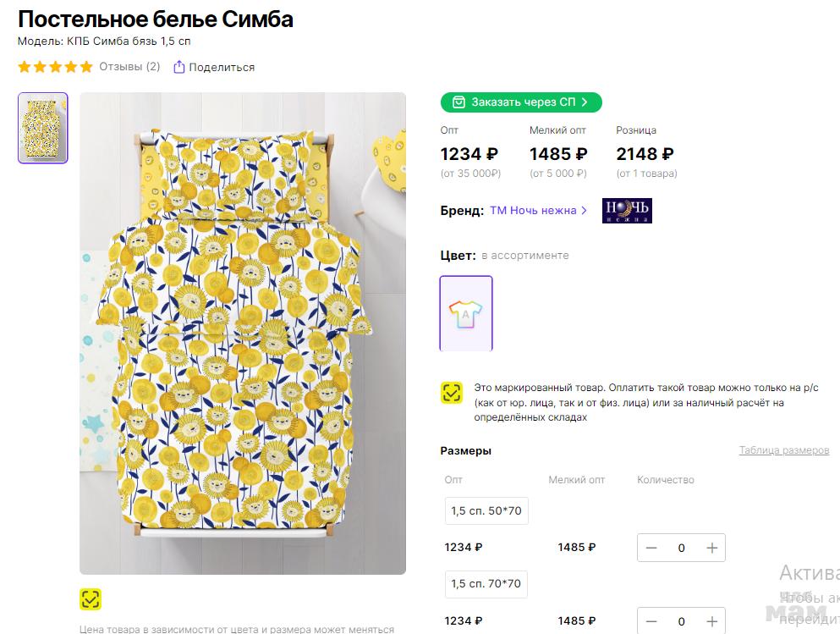
Task: Click the shopping bag icon in order button
Action: [x=458, y=102]
